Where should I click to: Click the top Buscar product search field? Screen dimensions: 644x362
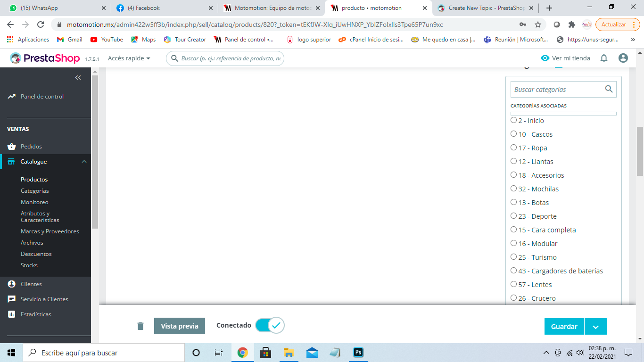(225, 58)
